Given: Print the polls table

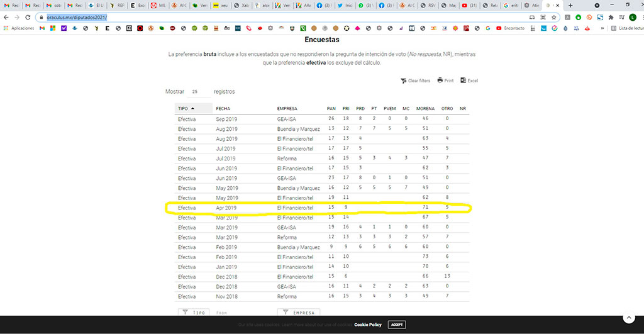Looking at the screenshot, I should [445, 81].
